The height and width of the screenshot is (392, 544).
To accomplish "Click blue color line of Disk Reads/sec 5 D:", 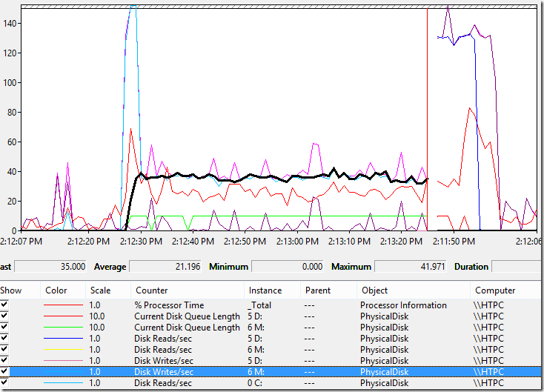I will coord(63,338).
